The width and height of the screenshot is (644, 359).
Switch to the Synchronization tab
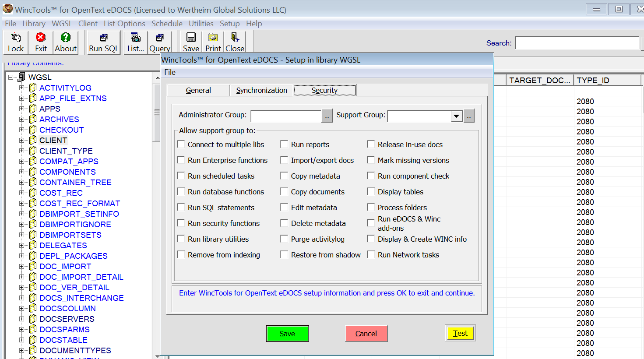(x=262, y=90)
